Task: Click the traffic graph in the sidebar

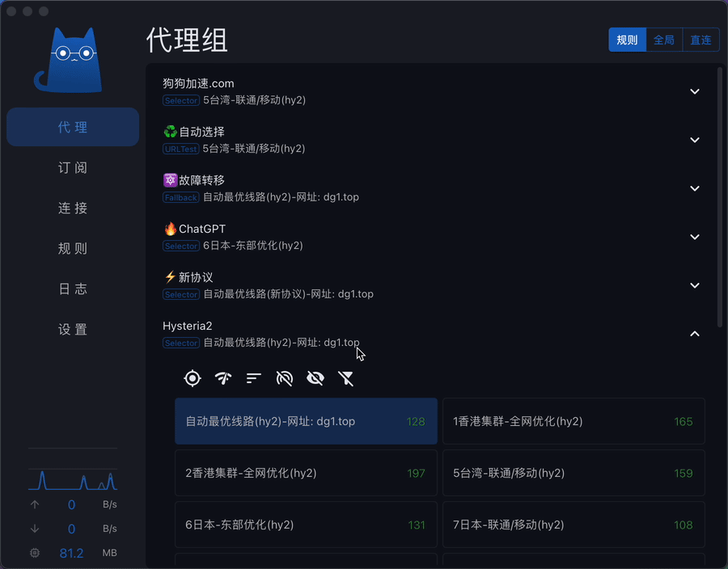Action: pos(73,477)
